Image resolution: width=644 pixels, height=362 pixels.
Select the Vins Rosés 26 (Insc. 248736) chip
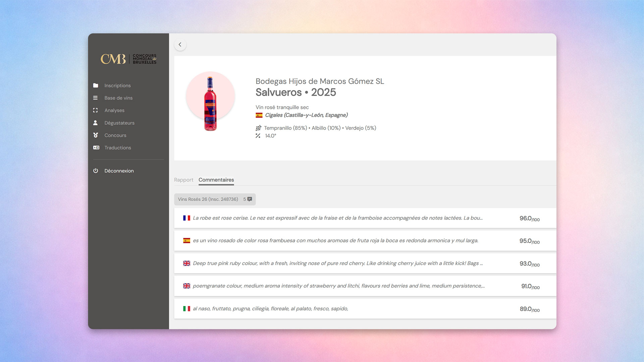pos(215,199)
